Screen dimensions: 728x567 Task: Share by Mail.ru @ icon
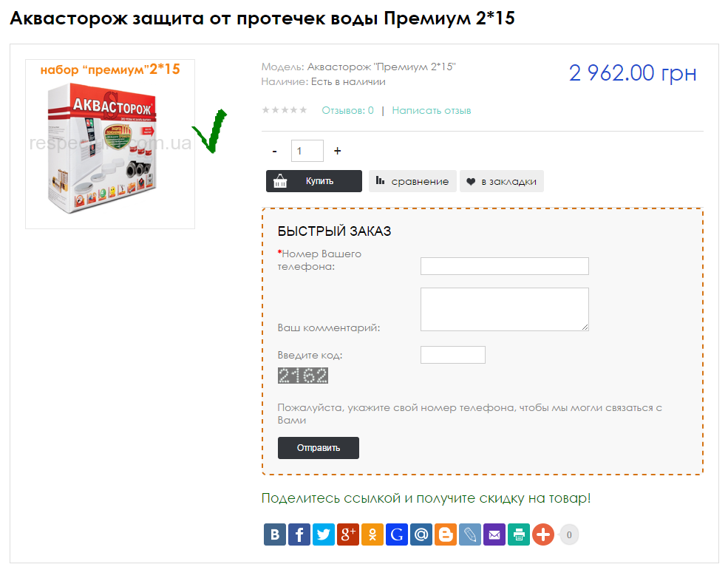[421, 534]
